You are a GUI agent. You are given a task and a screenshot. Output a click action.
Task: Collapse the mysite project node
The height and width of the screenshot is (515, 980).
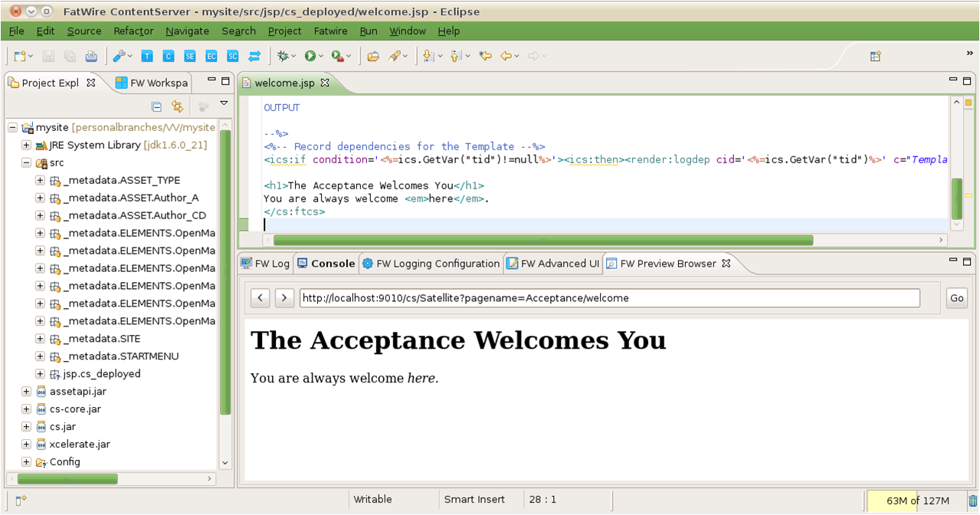point(12,127)
